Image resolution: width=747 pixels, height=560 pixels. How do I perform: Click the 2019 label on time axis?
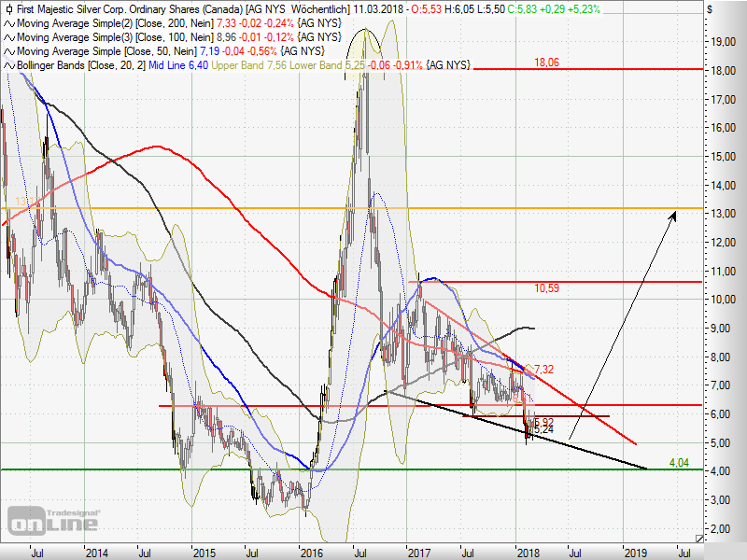pos(636,553)
